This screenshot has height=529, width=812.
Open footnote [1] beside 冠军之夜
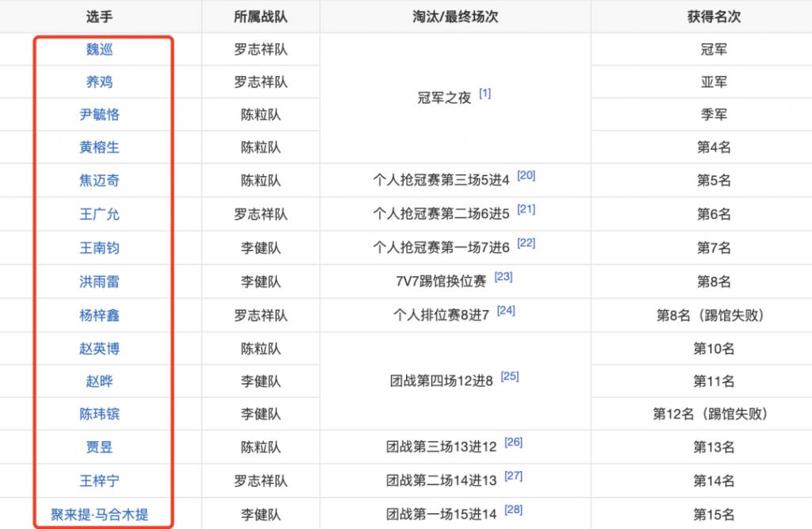pyautogui.click(x=485, y=94)
